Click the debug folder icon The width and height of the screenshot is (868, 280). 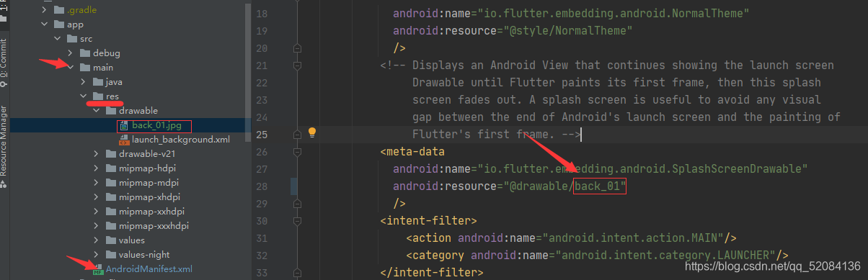(85, 53)
